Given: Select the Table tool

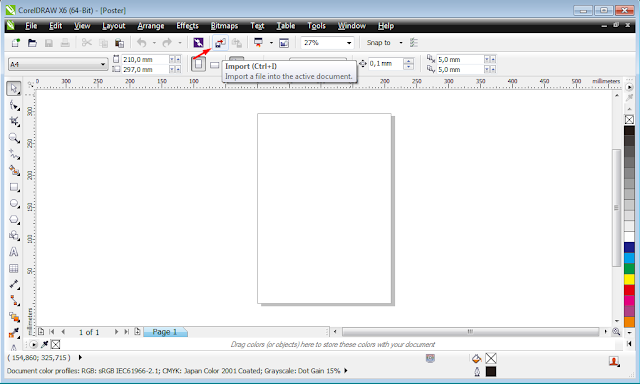Looking at the screenshot, I should click(14, 268).
